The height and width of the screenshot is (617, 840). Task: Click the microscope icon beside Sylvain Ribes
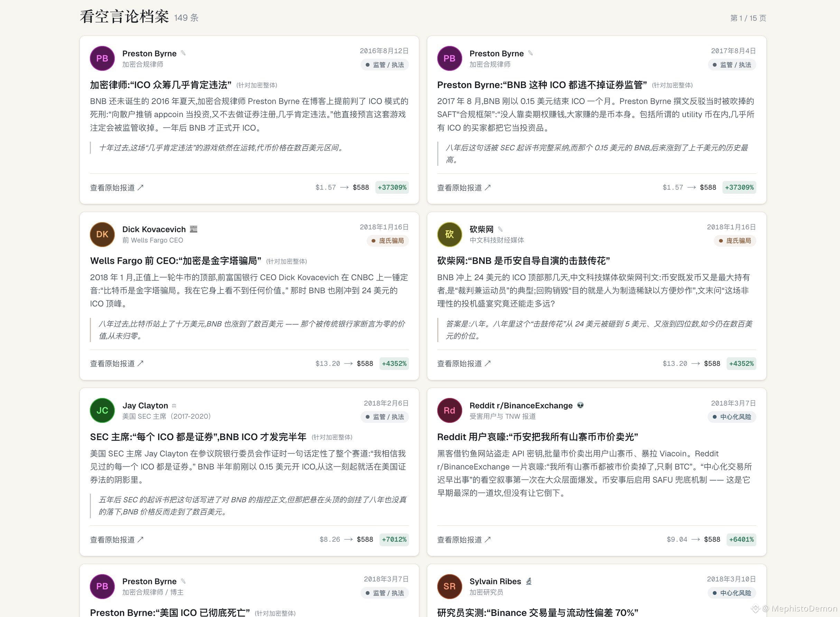[529, 581]
